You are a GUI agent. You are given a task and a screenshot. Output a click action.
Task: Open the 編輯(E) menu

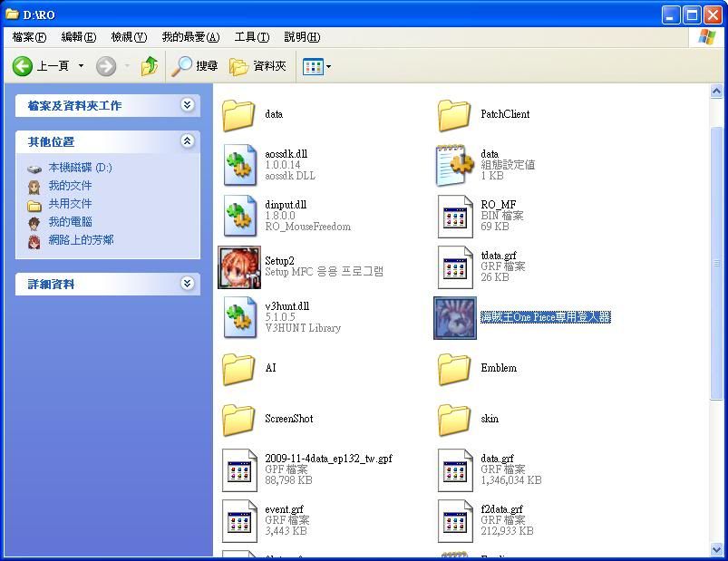79,37
